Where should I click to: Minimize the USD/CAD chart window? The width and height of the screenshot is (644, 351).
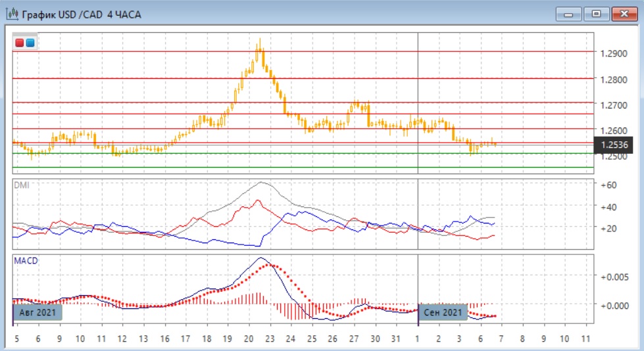pos(569,14)
